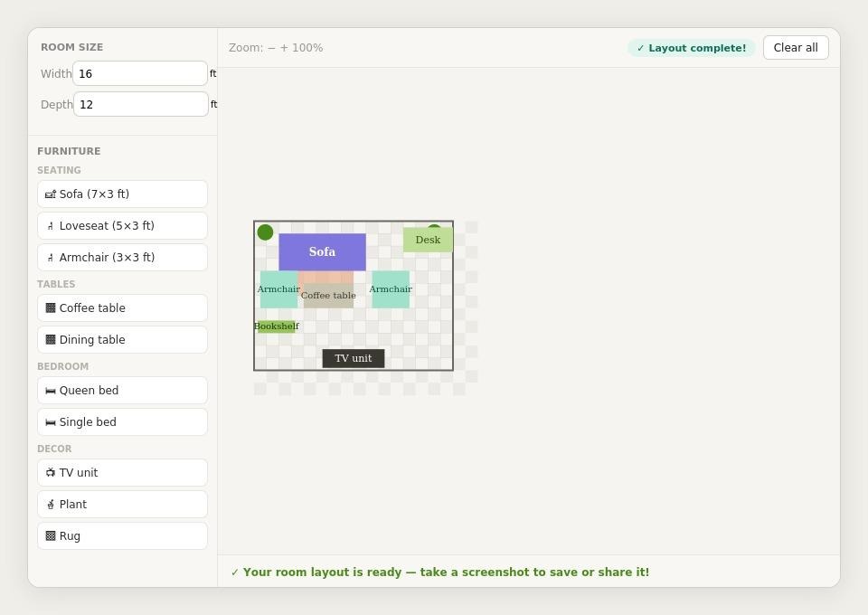Click the Queen bed icon under Bedroom
The height and width of the screenshot is (615, 868).
click(x=51, y=390)
